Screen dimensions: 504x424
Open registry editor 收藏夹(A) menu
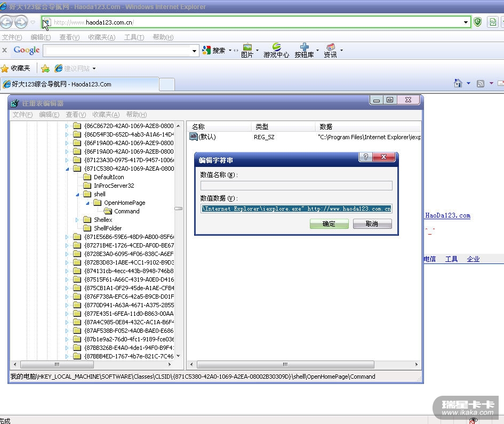tap(106, 115)
